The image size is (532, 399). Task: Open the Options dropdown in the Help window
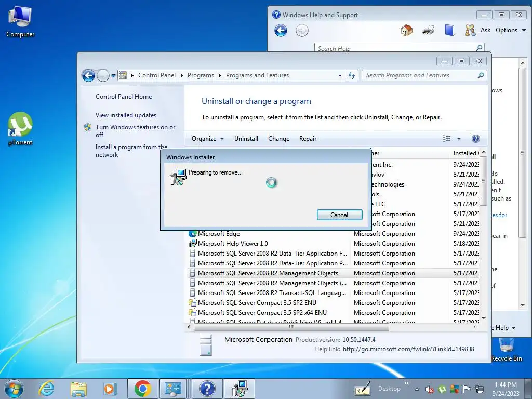coord(511,30)
